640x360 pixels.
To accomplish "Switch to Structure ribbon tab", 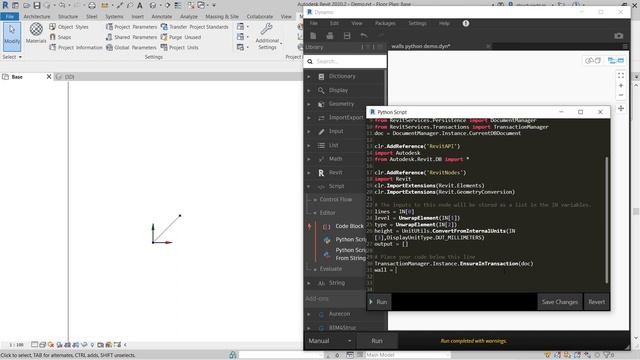I will click(68, 16).
